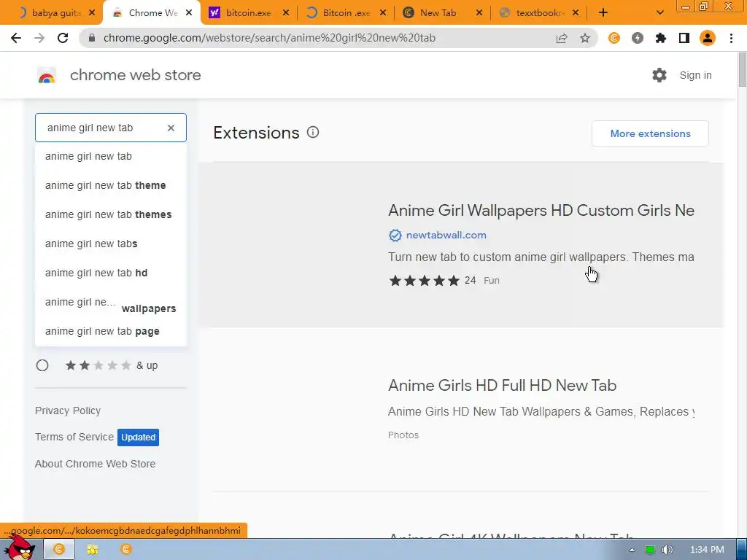Viewport: 747px width, 560px height.
Task: Open a new browser tab with plus
Action: [x=603, y=13]
